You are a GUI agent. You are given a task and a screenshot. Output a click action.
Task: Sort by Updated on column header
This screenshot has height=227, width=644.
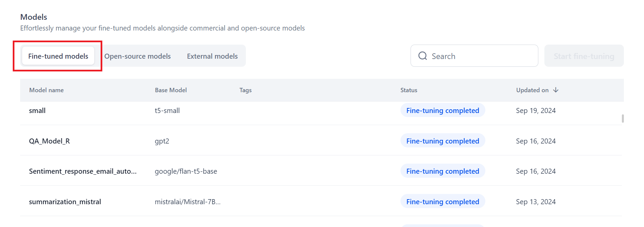click(532, 90)
